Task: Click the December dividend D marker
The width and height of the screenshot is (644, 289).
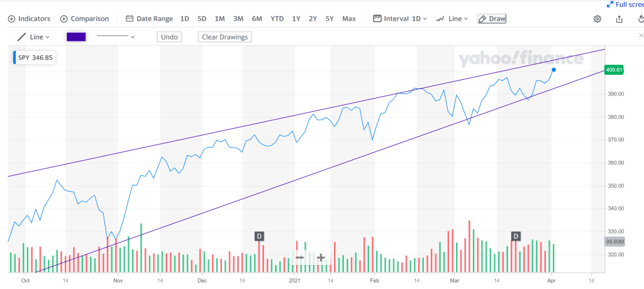Action: click(x=259, y=236)
